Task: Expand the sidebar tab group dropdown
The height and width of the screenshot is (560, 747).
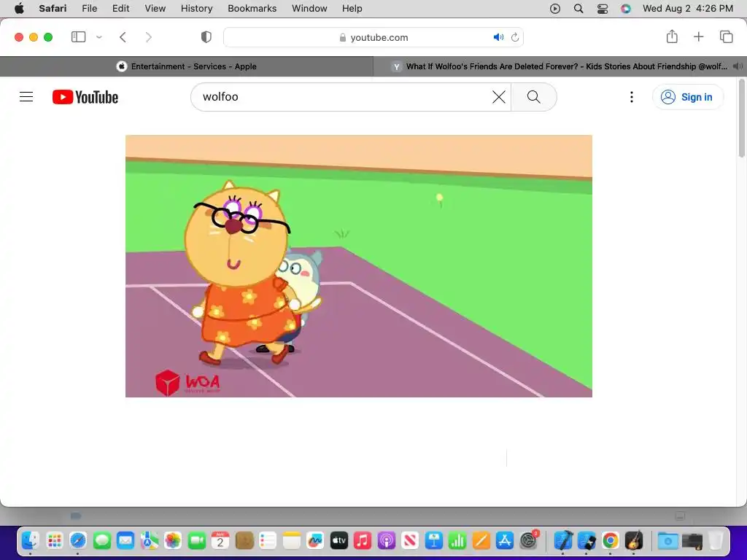Action: [x=99, y=37]
